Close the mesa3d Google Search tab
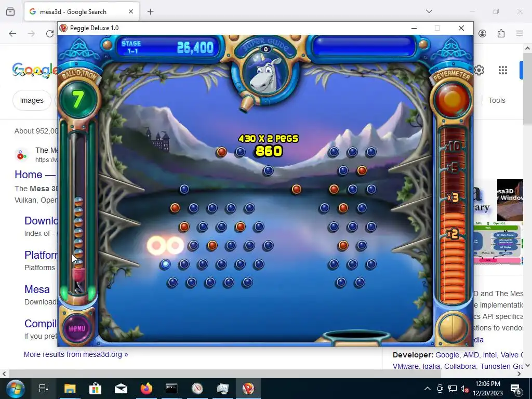Viewport: 532px width, 399px height. [131, 11]
